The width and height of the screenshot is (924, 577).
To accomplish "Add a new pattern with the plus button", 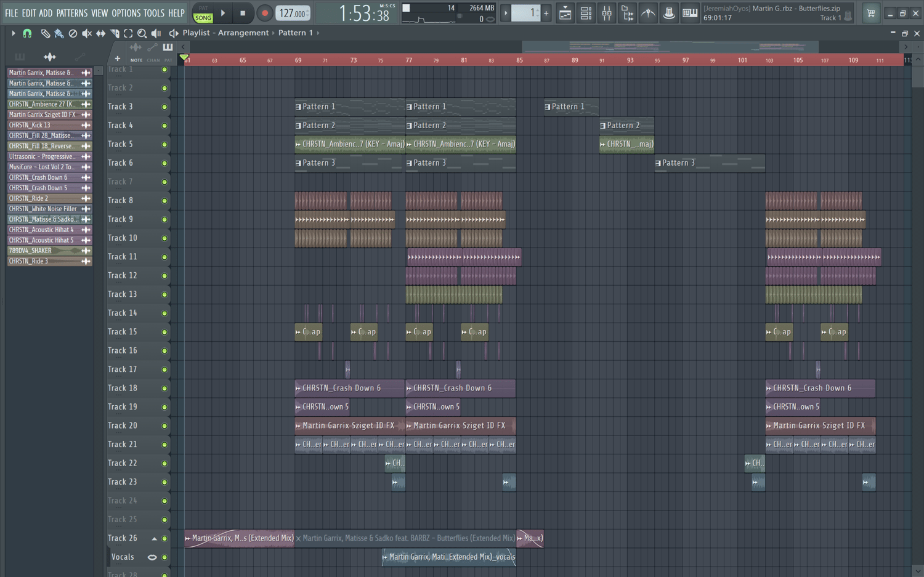I will 546,13.
